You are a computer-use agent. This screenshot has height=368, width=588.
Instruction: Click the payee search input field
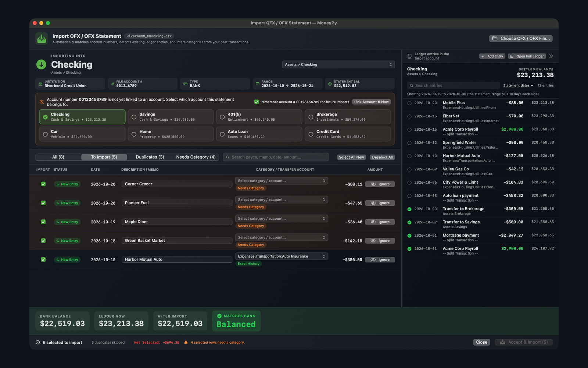276,157
